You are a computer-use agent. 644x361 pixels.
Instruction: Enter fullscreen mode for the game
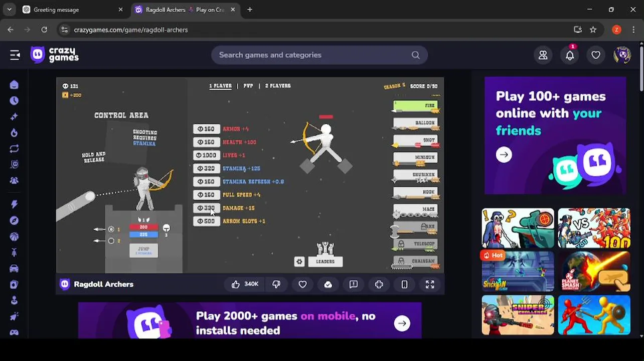point(430,284)
